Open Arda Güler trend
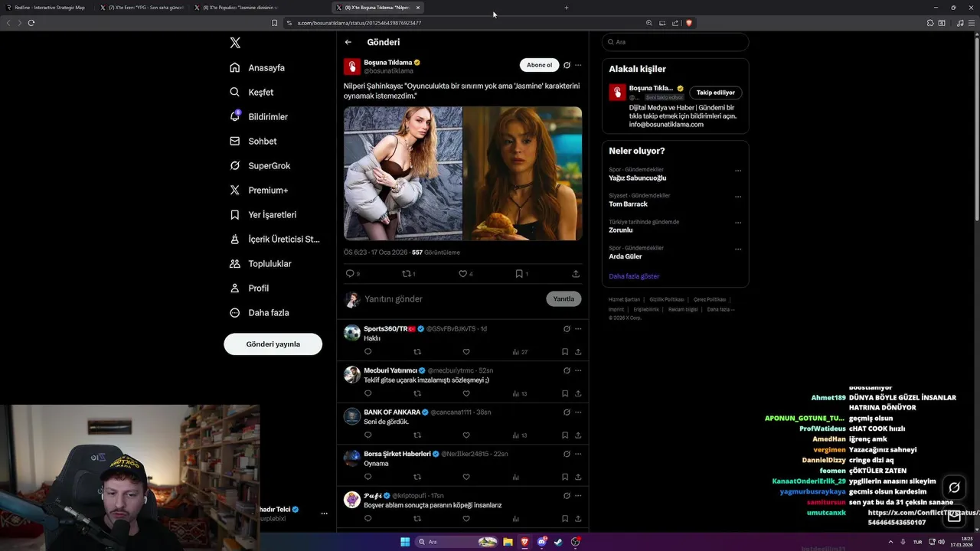The width and height of the screenshot is (980, 551). point(626,256)
